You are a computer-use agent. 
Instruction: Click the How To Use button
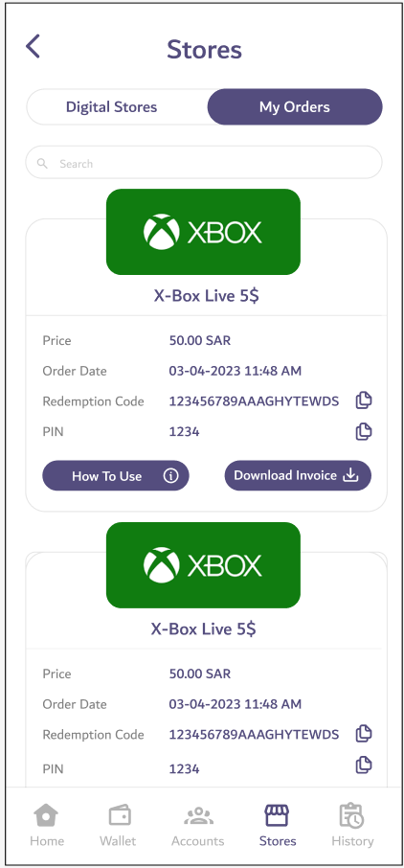[x=116, y=476]
